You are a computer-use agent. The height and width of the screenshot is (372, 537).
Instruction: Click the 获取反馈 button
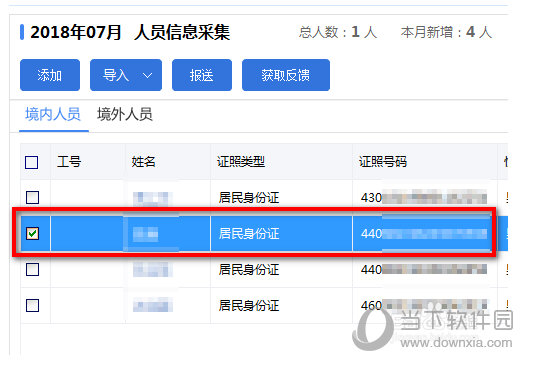pyautogui.click(x=286, y=75)
